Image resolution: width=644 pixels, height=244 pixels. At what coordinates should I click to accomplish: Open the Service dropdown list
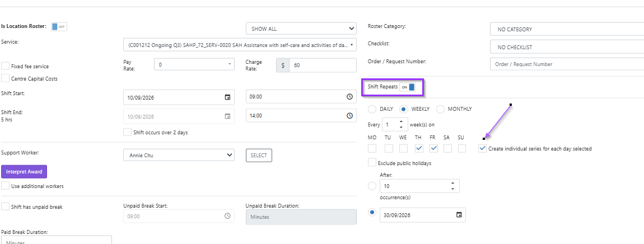240,45
